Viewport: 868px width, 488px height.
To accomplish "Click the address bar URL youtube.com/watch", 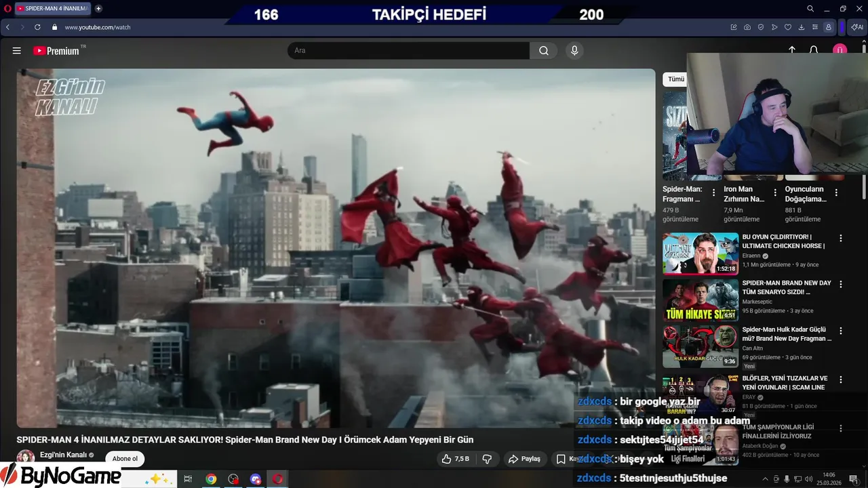I will click(x=98, y=27).
